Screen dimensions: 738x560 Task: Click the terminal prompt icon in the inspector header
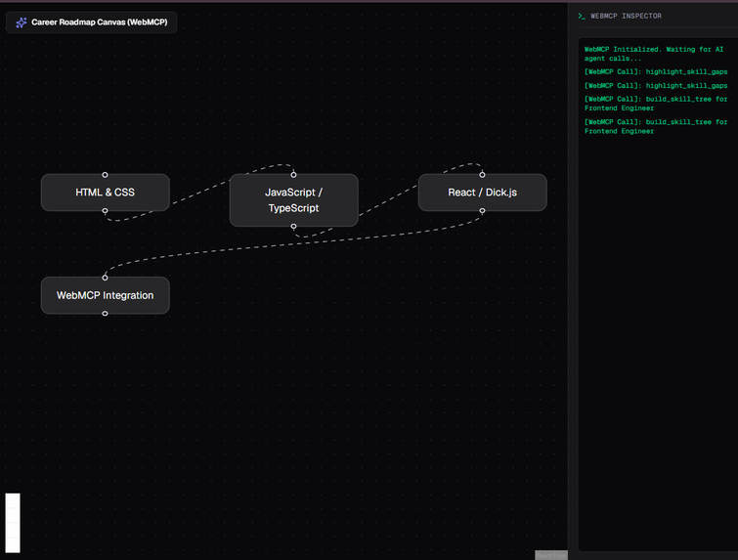[582, 16]
